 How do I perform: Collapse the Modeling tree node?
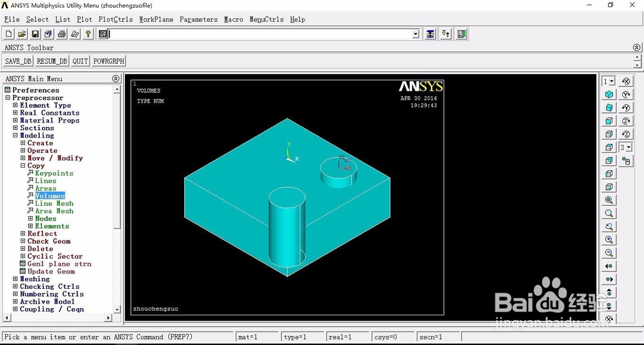pyautogui.click(x=15, y=135)
